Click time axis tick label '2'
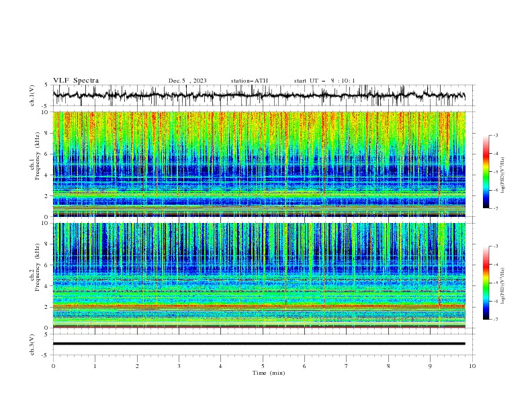Viewport: 532px width, 411px height. tap(137, 366)
